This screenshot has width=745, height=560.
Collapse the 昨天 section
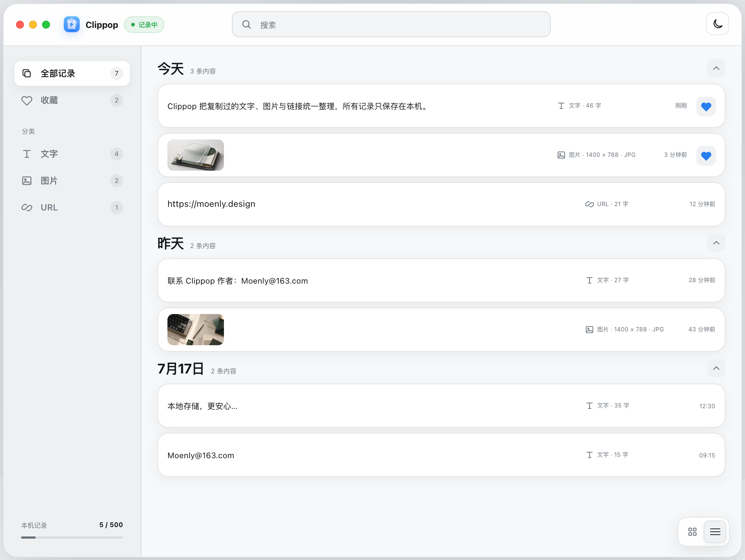coord(716,243)
